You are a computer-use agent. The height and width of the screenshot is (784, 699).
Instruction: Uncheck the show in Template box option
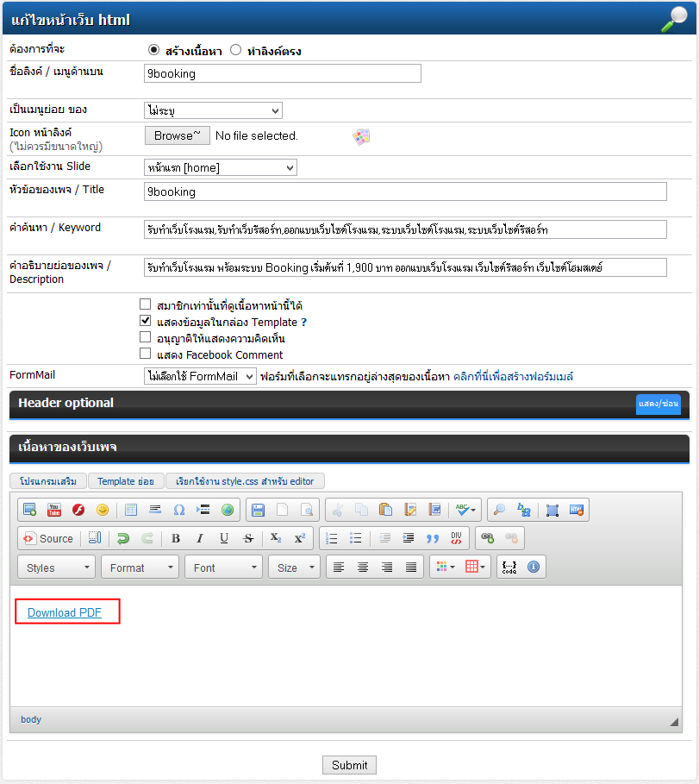(146, 321)
